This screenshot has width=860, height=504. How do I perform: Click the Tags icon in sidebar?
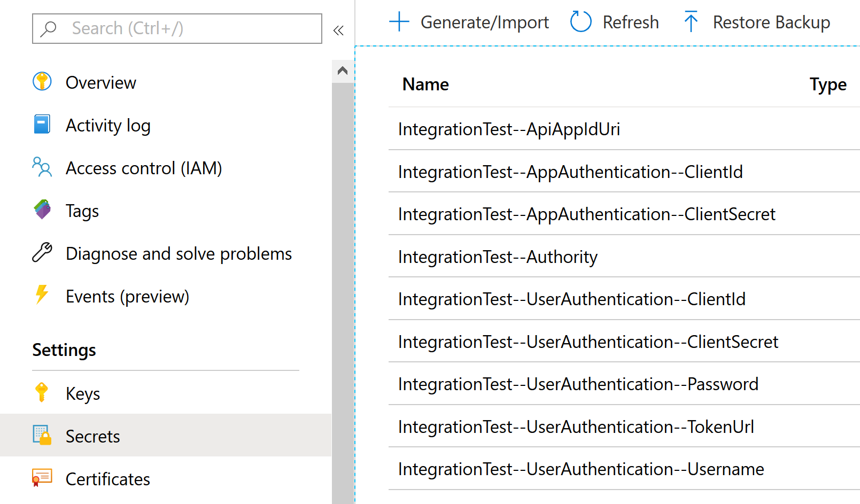coord(42,210)
